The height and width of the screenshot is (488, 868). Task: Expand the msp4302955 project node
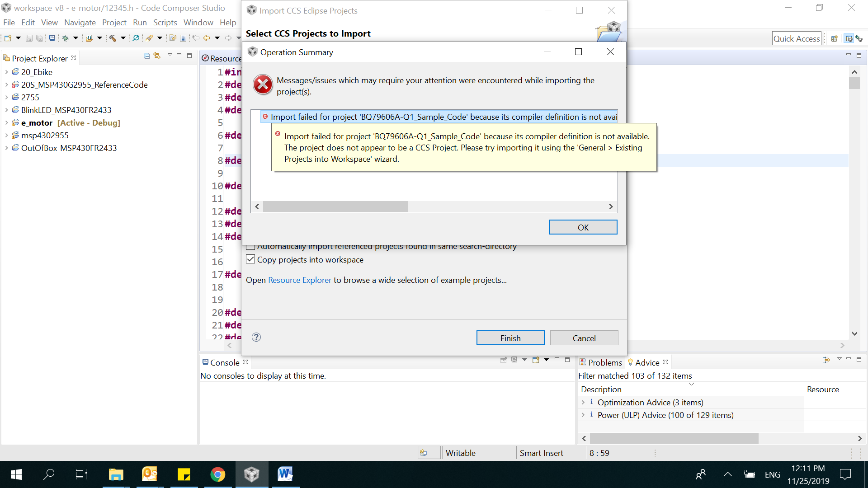point(6,135)
